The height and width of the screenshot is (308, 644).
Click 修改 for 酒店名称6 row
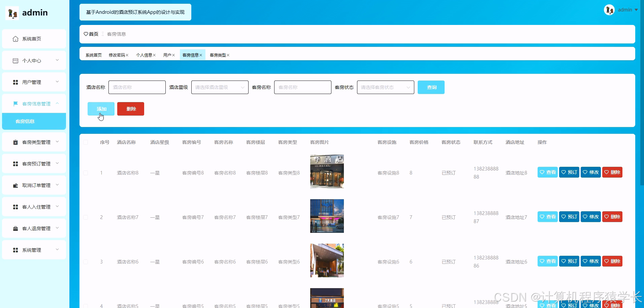click(591, 261)
